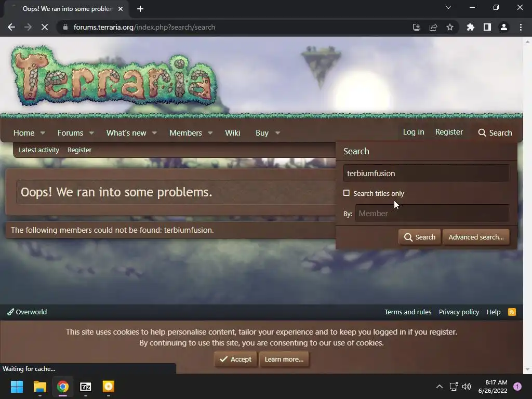This screenshot has width=532, height=399.
Task: Open the What's new nav item
Action: 126,132
